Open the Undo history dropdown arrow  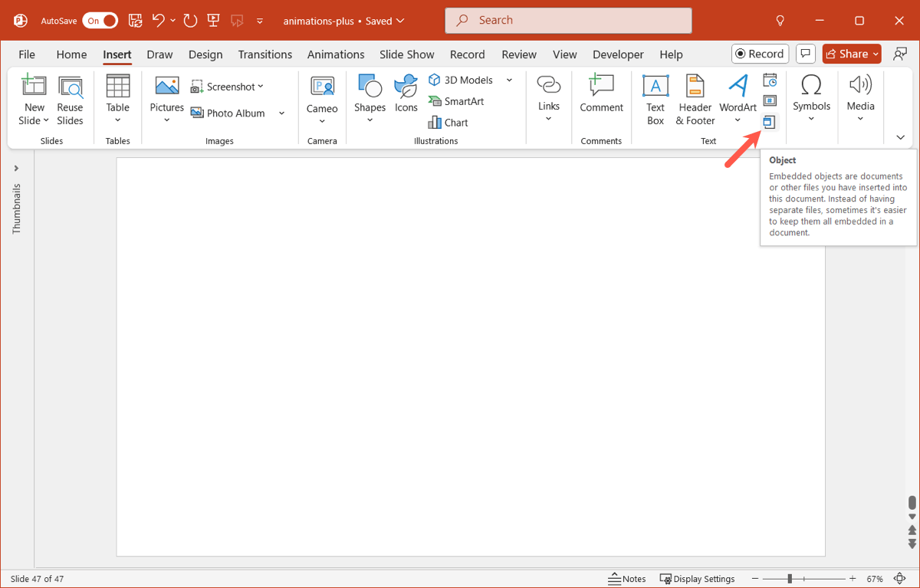[173, 21]
